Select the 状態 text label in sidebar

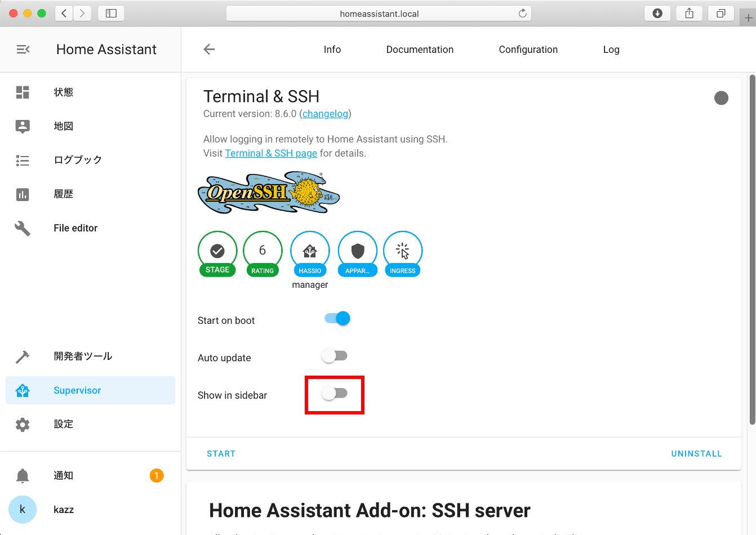[64, 92]
